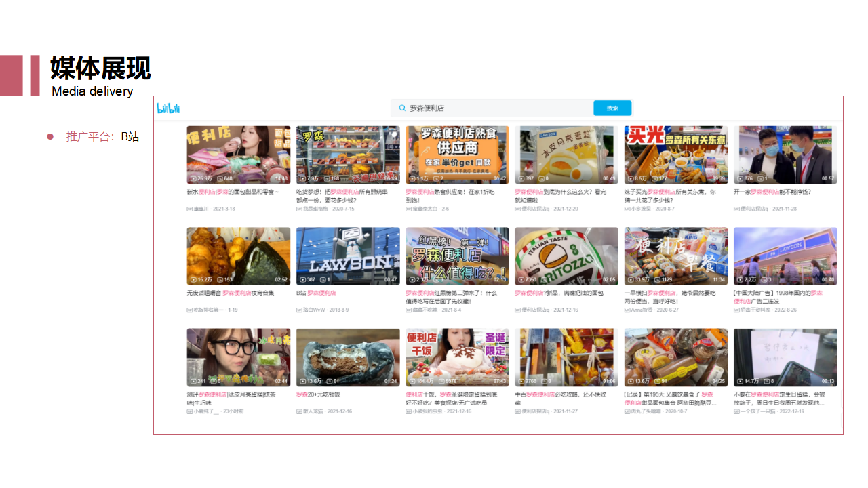868x488 pixels.
Task: Click title 罗森便利店熟食供应商！在家1折吃到饱
Action: click(x=451, y=196)
